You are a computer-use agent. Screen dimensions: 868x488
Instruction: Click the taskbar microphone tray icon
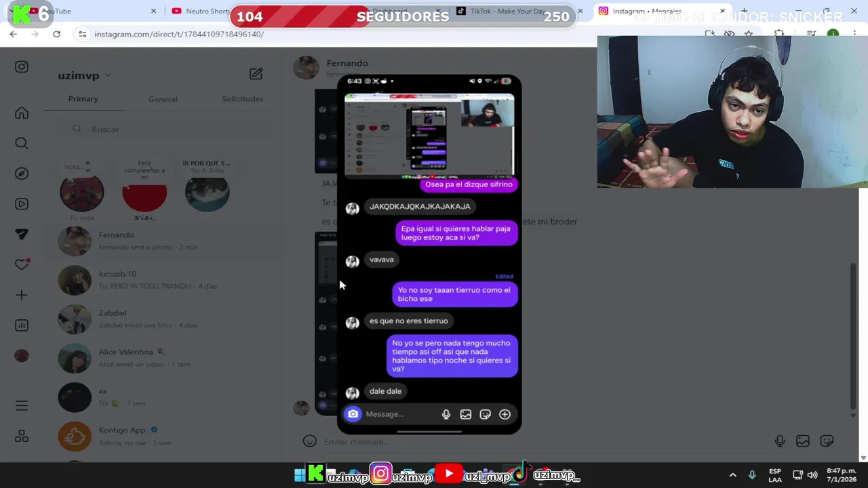tap(752, 475)
